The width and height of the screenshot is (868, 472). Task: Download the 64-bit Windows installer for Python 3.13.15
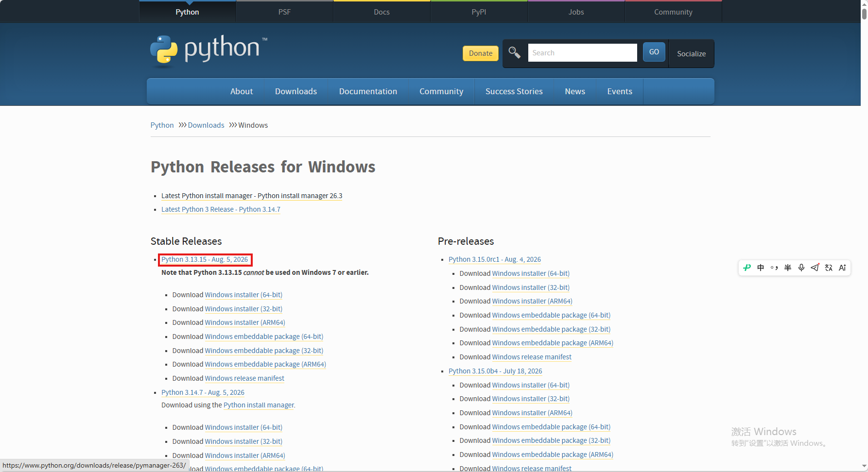(x=243, y=295)
